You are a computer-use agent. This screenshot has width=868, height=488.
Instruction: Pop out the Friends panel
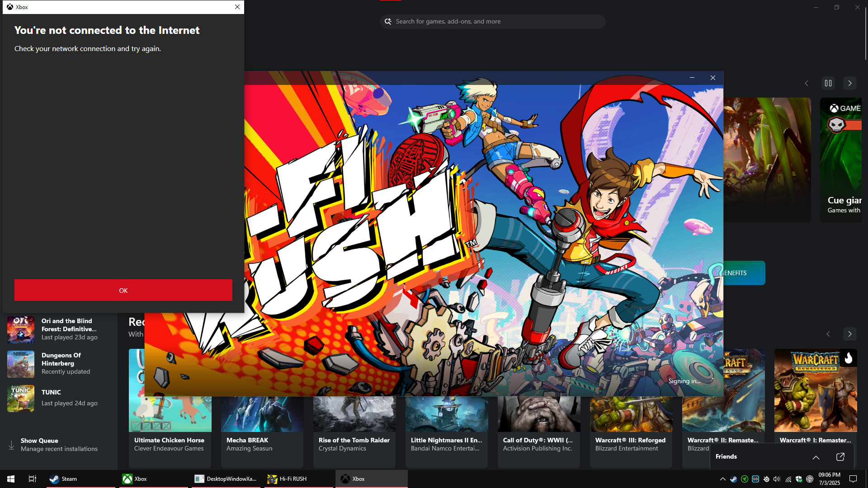840,457
